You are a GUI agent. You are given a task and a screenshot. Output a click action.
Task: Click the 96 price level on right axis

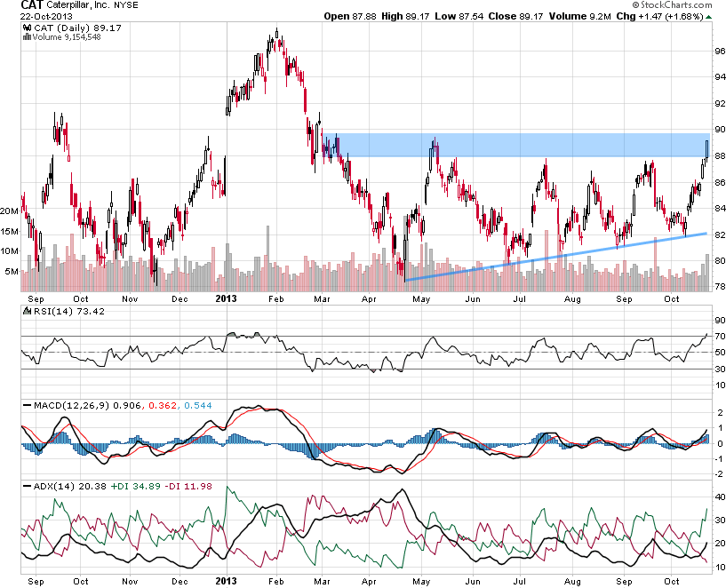click(720, 51)
